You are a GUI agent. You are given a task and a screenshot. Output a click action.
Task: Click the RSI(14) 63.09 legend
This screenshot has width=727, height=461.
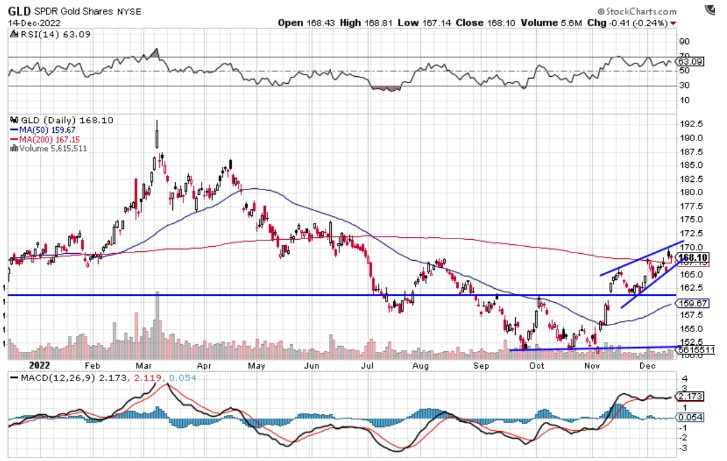pyautogui.click(x=54, y=34)
